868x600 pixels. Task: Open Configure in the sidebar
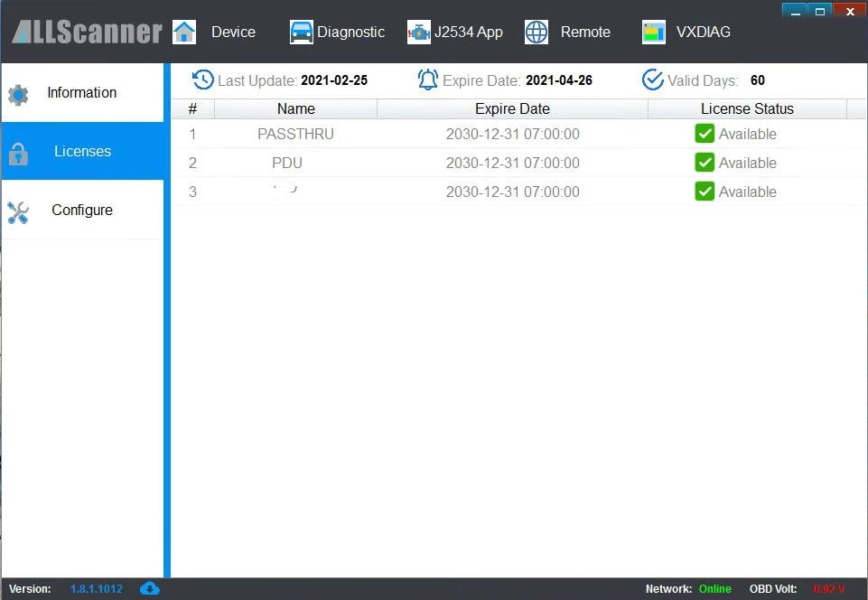[x=82, y=210]
